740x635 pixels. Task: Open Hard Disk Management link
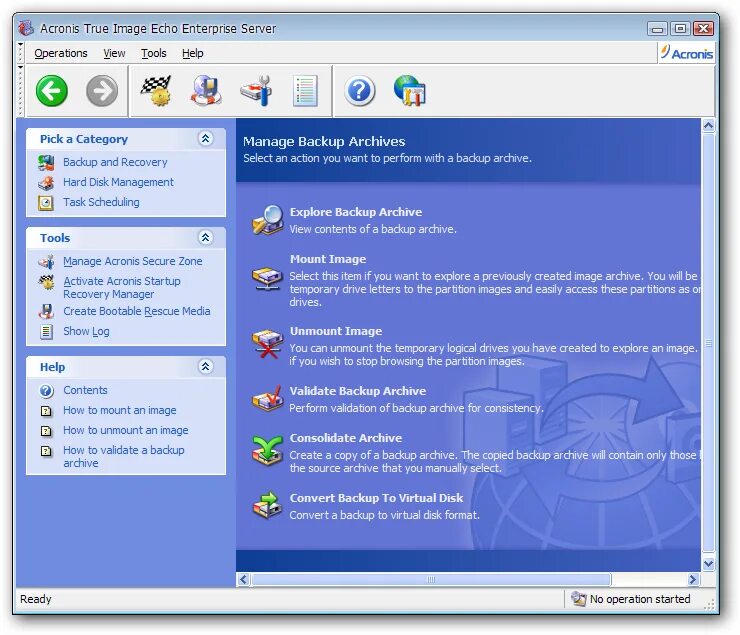point(118,182)
